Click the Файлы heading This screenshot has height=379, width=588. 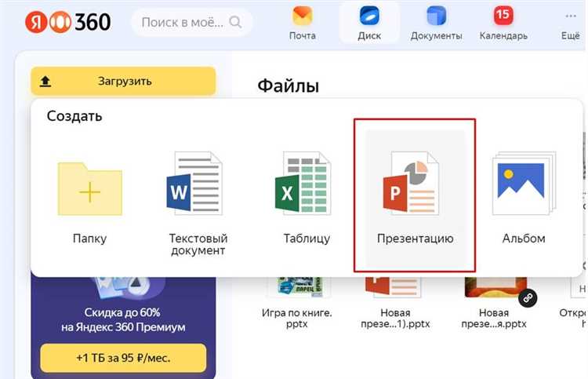tap(288, 86)
